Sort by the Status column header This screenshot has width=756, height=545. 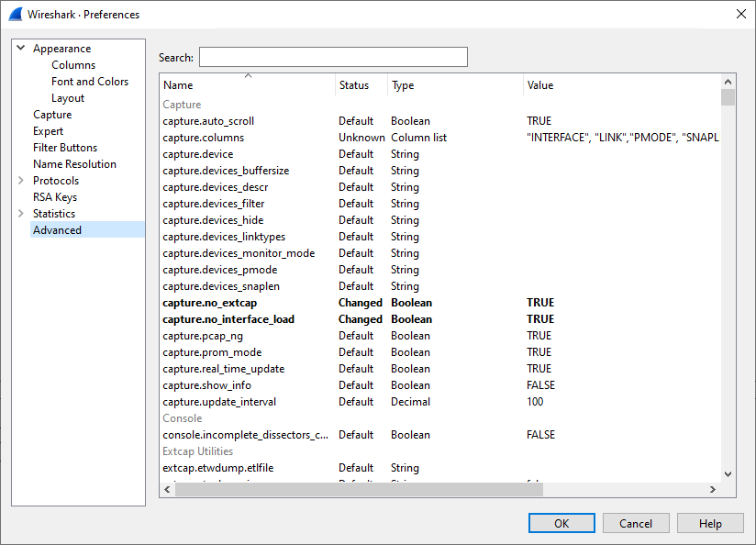(361, 85)
